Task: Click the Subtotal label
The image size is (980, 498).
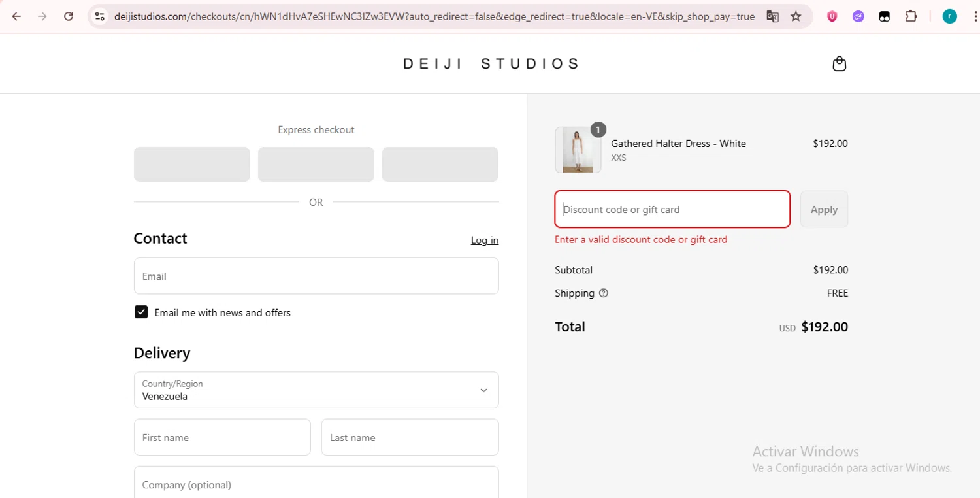Action: (x=574, y=270)
